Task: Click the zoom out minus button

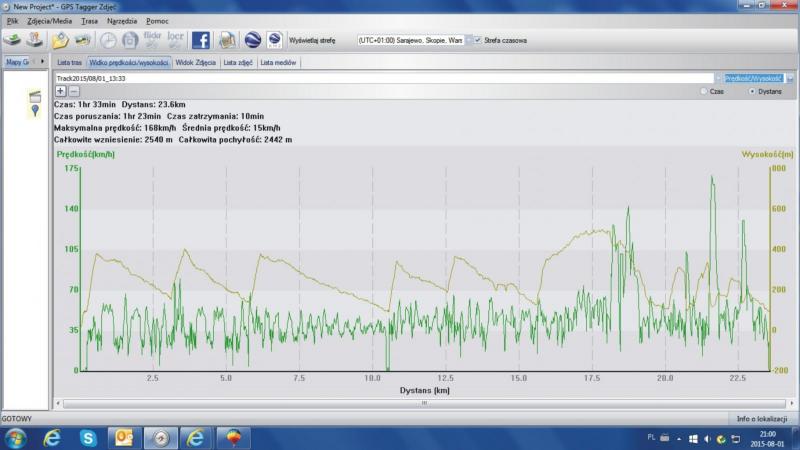Action: pos(73,91)
